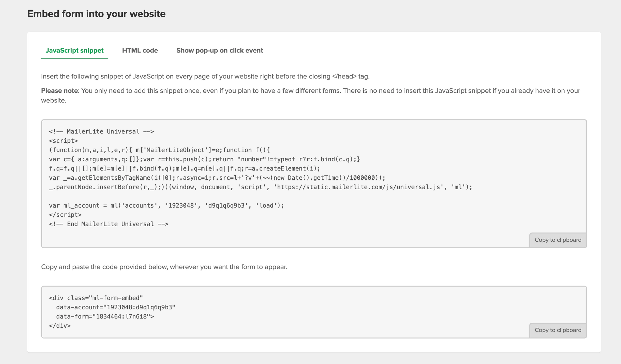Click the opening MailerLite Universal comment line
621x364 pixels.
pos(101,132)
